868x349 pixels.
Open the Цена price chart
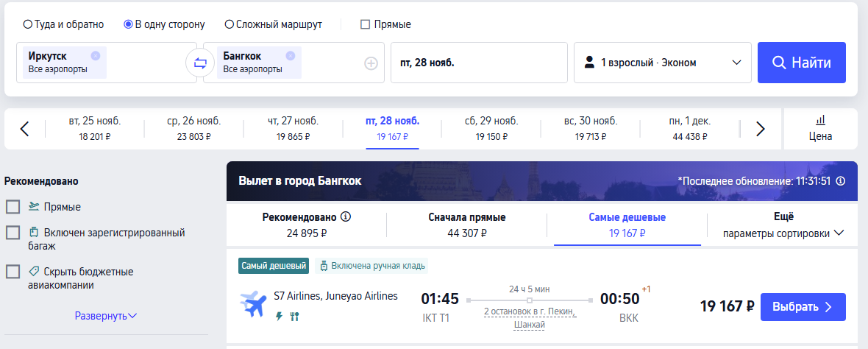click(x=820, y=129)
